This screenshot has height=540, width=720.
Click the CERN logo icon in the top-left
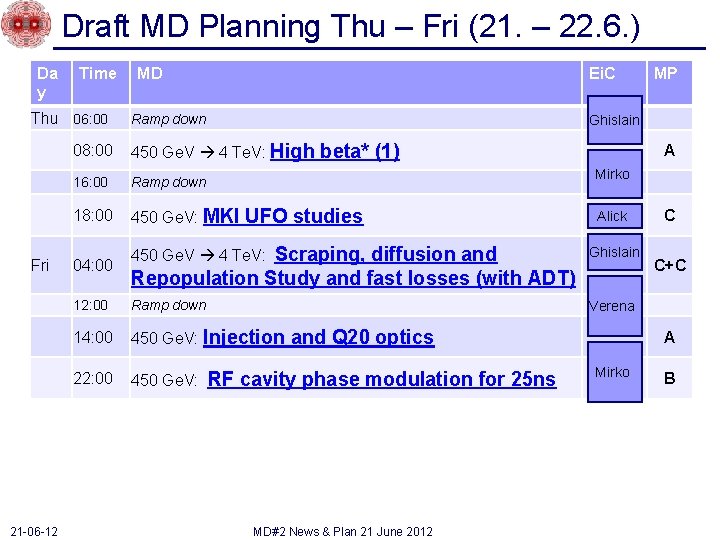click(26, 25)
